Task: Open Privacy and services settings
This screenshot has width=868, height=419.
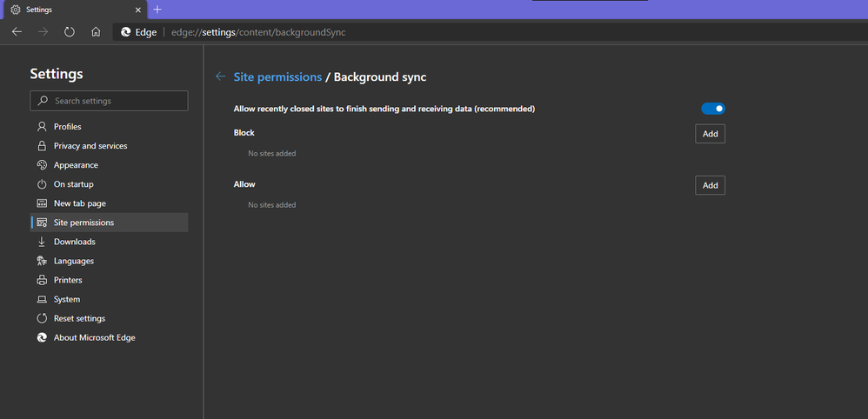Action: [x=109, y=146]
